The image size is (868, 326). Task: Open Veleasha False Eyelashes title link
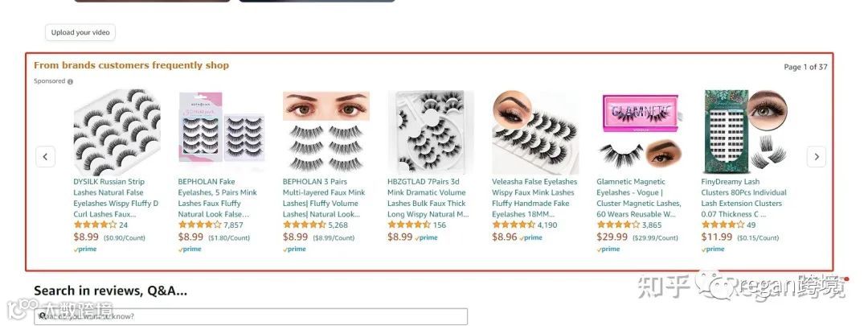tap(534, 198)
